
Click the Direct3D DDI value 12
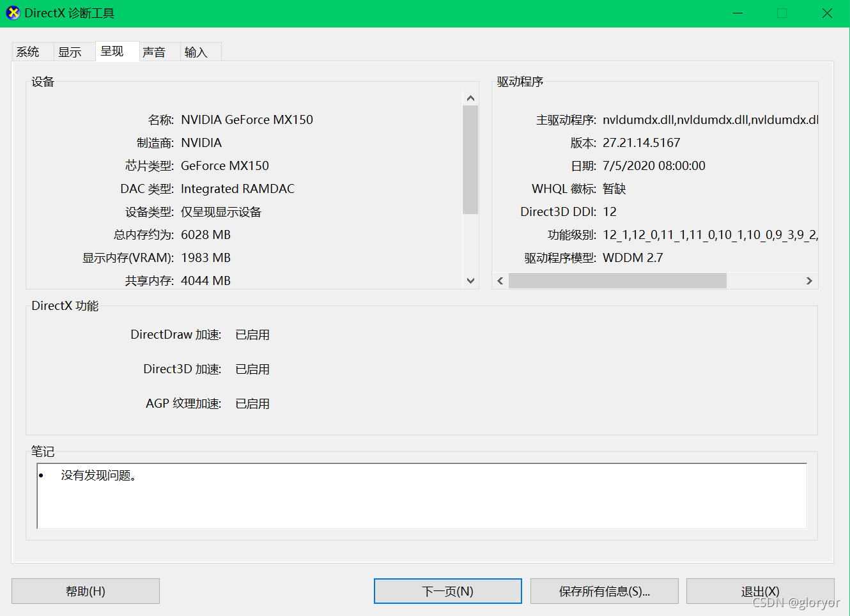pos(610,212)
